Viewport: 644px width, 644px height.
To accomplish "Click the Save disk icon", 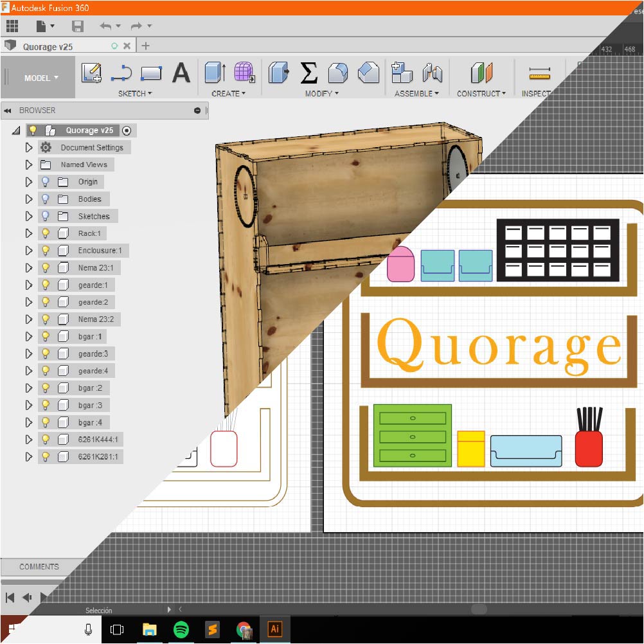I will (x=78, y=26).
